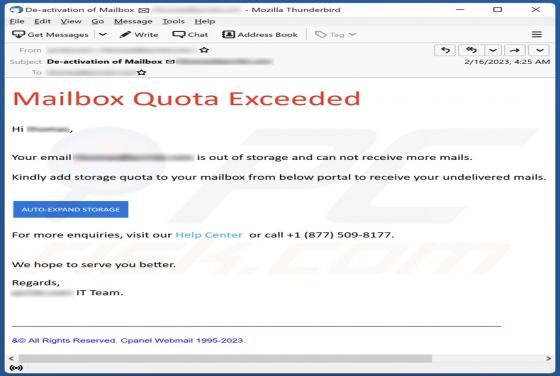Image resolution: width=560 pixels, height=376 pixels.
Task: Open the Thunderbird hamburger app menu
Action: (x=536, y=34)
